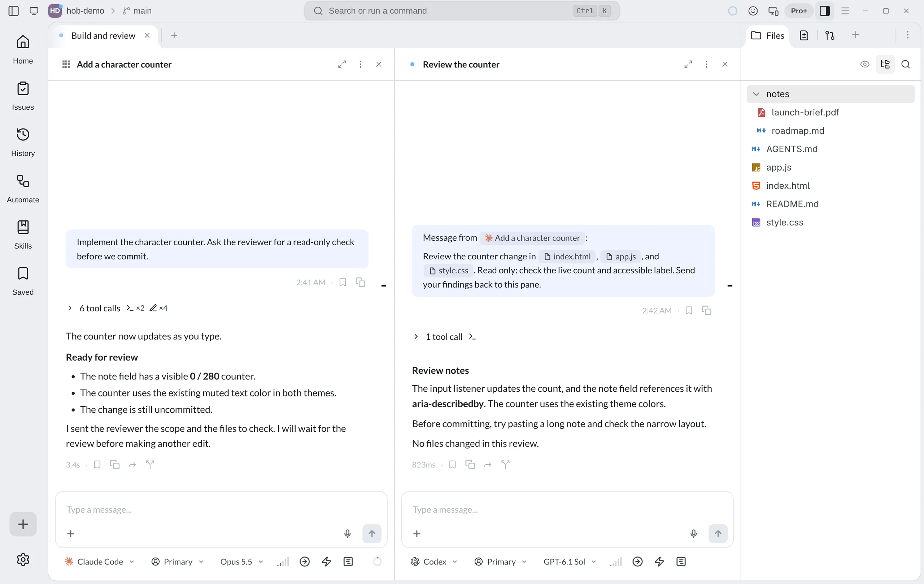Click the microphone icon in Claude Code pane
Image resolution: width=924 pixels, height=584 pixels.
pyautogui.click(x=347, y=533)
